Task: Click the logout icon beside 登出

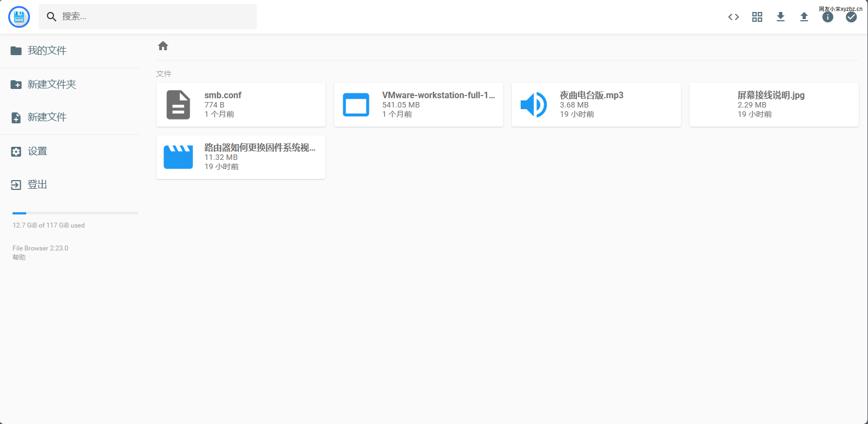Action: coord(16,186)
